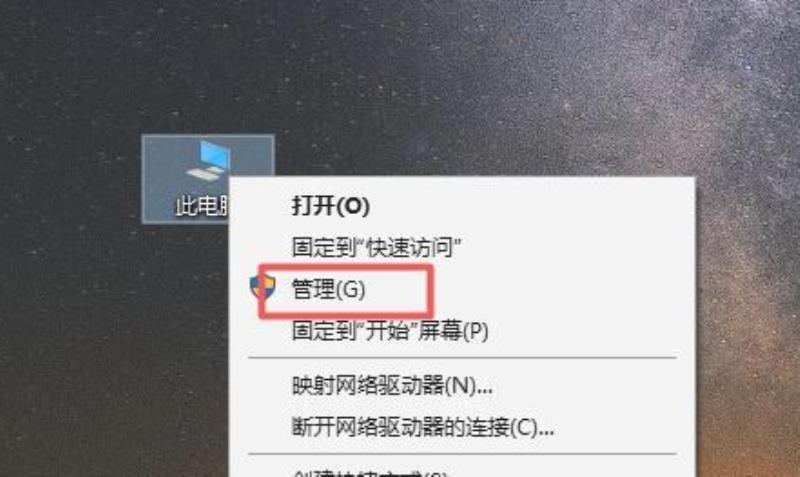Click the red-outlined box around 管理(G)
The width and height of the screenshot is (800, 477).
(x=346, y=291)
